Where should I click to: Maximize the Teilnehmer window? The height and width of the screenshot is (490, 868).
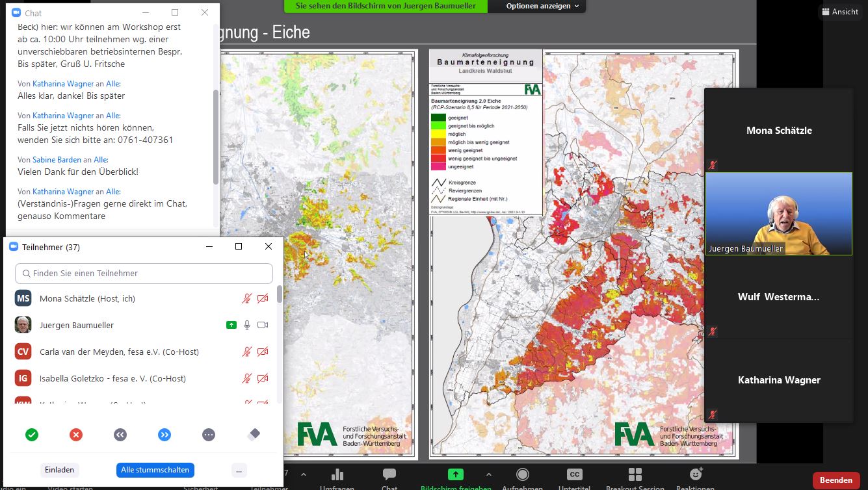coord(239,246)
